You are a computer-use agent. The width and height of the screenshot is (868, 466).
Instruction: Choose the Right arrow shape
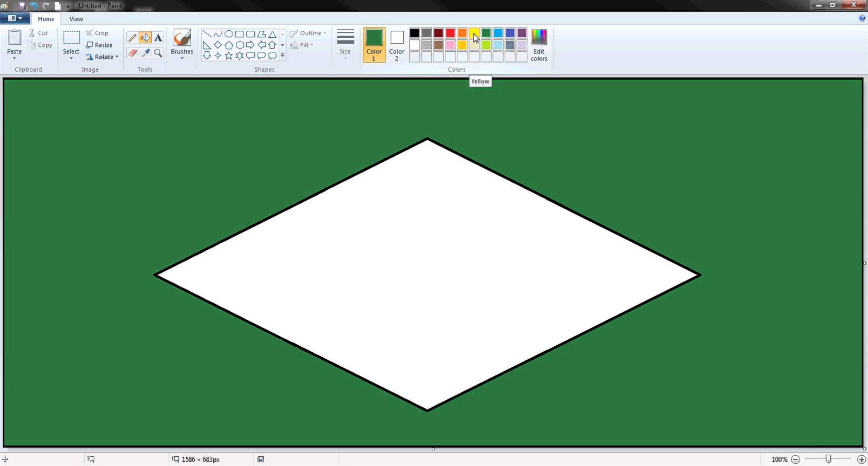(250, 45)
